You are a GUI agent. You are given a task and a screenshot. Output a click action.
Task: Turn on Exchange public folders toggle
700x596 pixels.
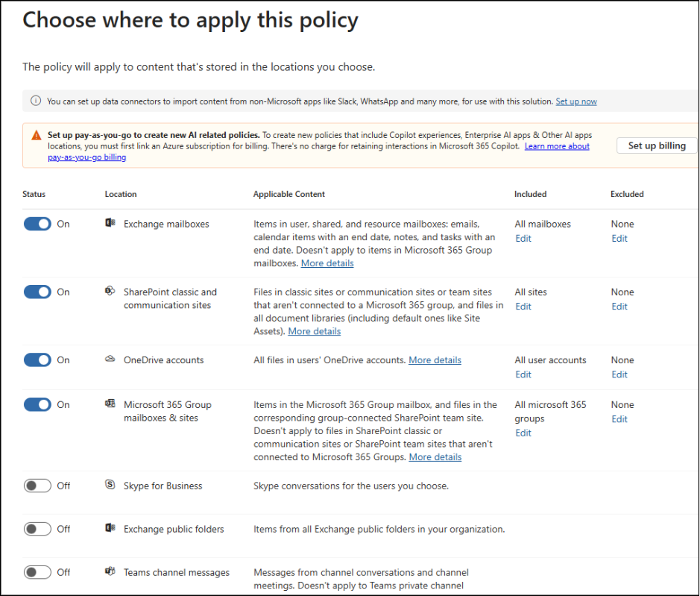pos(37,529)
